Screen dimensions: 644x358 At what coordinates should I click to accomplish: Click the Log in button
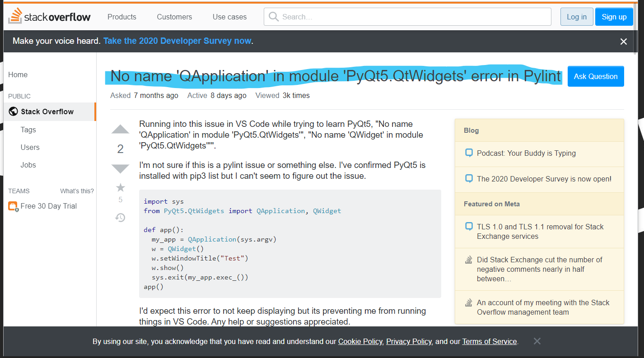point(577,17)
